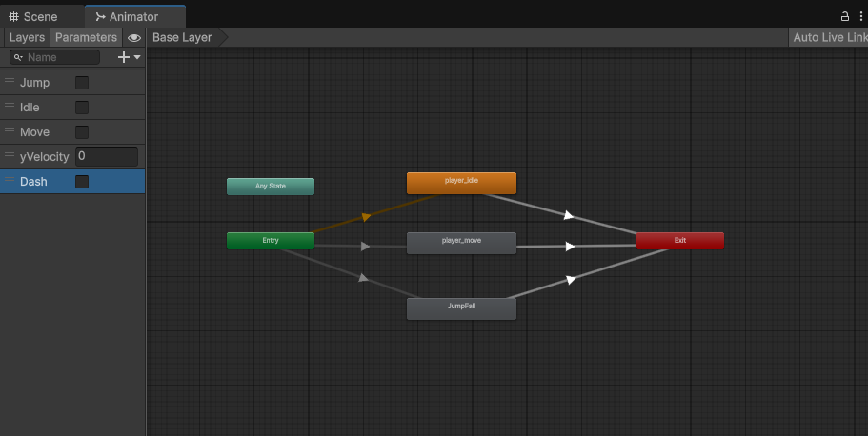Enable the Move parameter checkbox
This screenshot has width=868, height=436.
pos(82,132)
